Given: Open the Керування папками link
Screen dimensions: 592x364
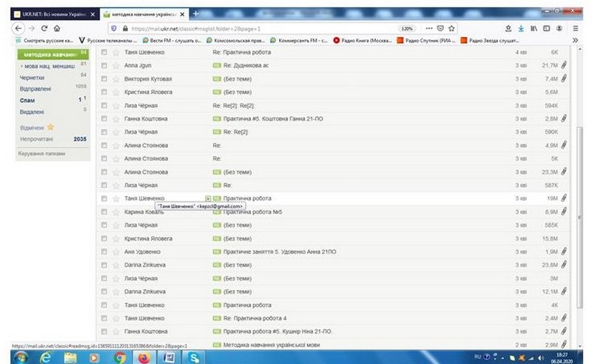Looking at the screenshot, I should (41, 153).
